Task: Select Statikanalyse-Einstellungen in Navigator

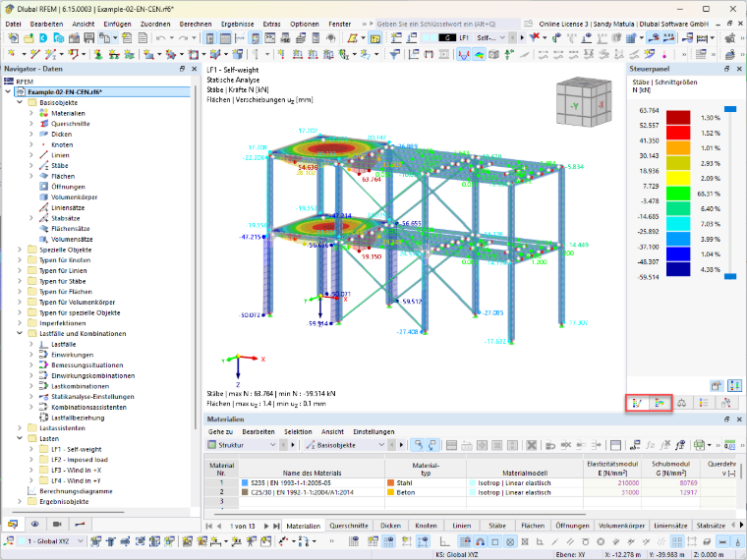Action: [92, 397]
